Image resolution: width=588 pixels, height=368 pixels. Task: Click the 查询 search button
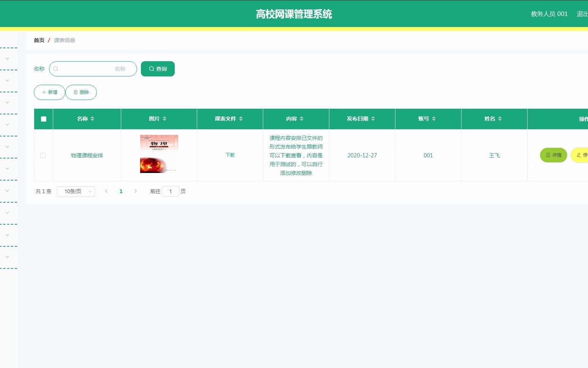pyautogui.click(x=158, y=69)
